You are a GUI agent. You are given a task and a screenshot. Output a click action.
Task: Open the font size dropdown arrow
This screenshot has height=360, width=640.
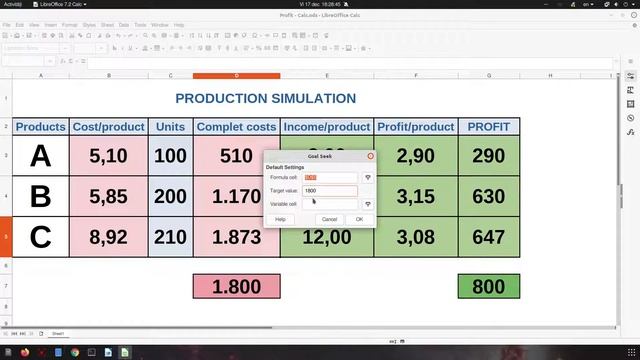point(101,48)
